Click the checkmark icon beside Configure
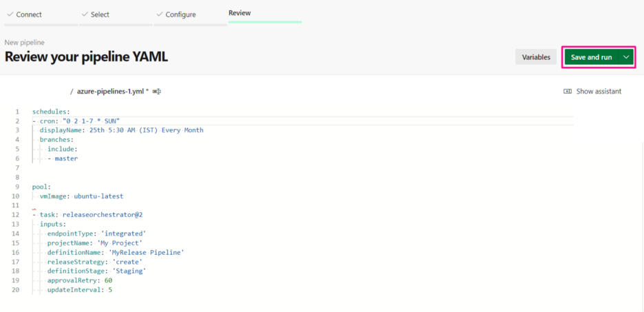 pos(160,14)
